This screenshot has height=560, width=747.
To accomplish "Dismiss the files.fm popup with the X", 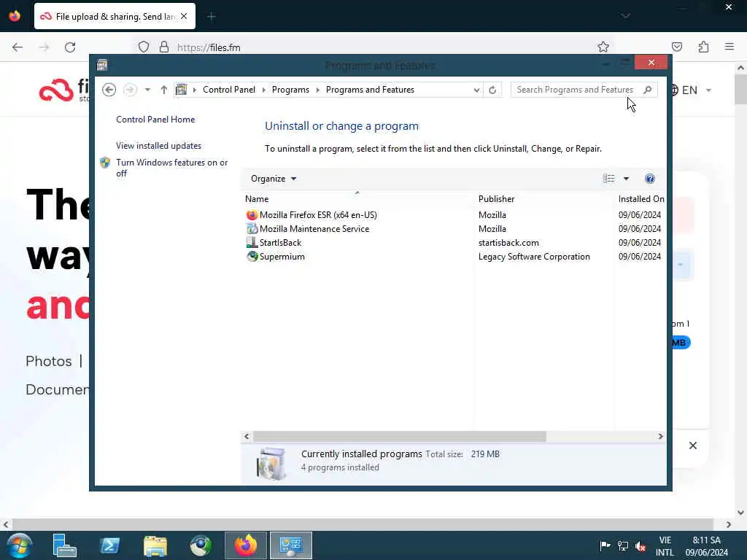I will pos(693,446).
